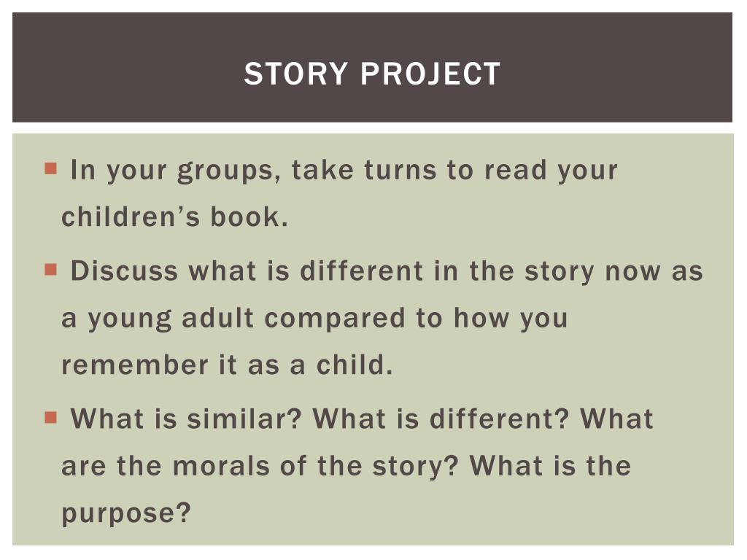Click the text 'remember it as a child.'
The height and width of the screenshot is (560, 747).
point(228,365)
